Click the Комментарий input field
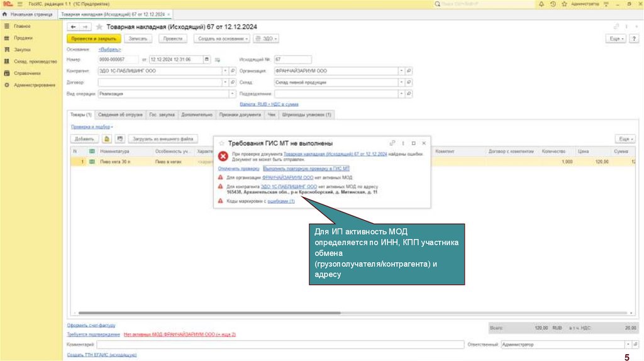This screenshot has width=644, height=361. 280,345
